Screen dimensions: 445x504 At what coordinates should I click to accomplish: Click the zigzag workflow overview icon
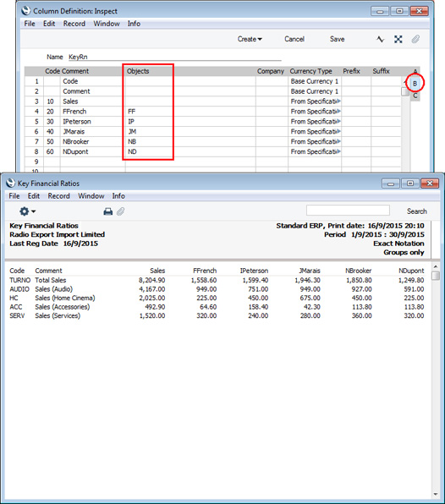381,39
